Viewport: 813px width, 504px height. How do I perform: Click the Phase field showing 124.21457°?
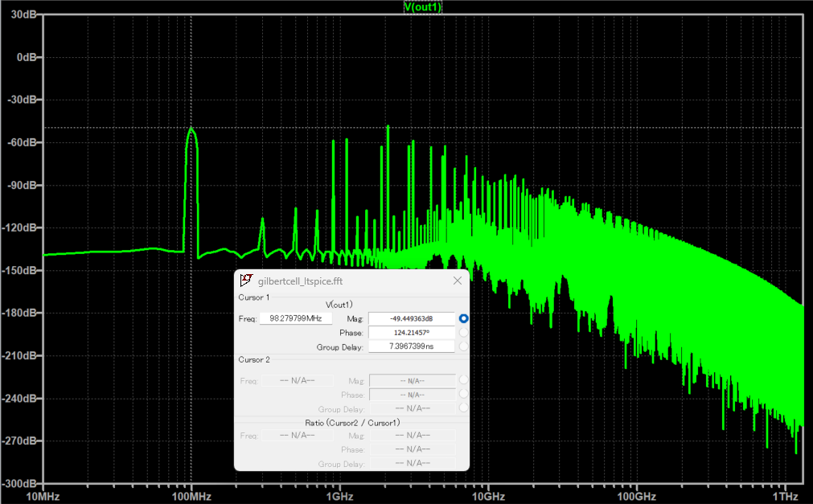click(412, 331)
